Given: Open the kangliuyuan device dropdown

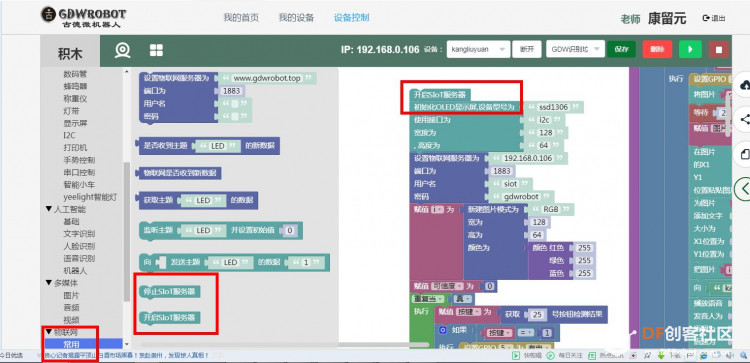Looking at the screenshot, I should coord(478,49).
